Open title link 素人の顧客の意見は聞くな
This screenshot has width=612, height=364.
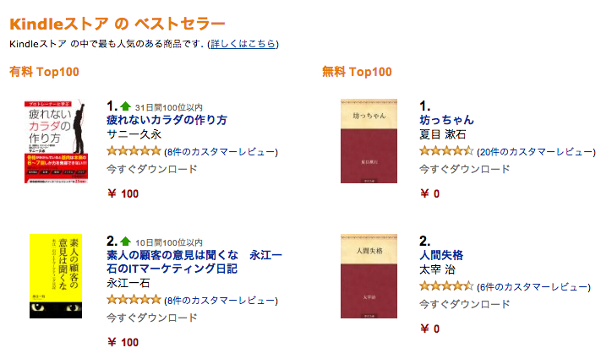[194, 262]
